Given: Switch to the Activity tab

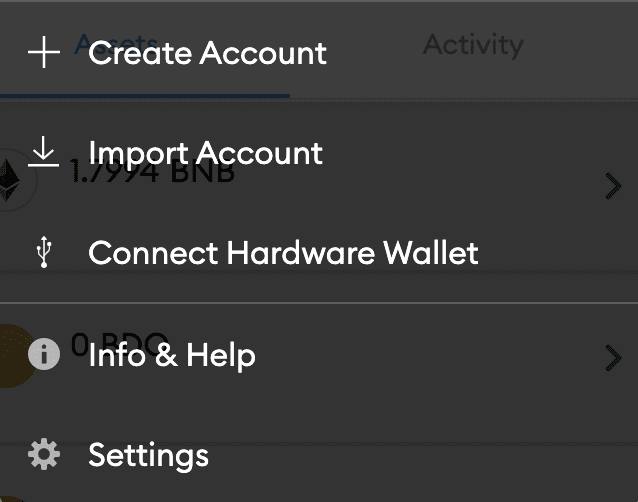Looking at the screenshot, I should [472, 45].
